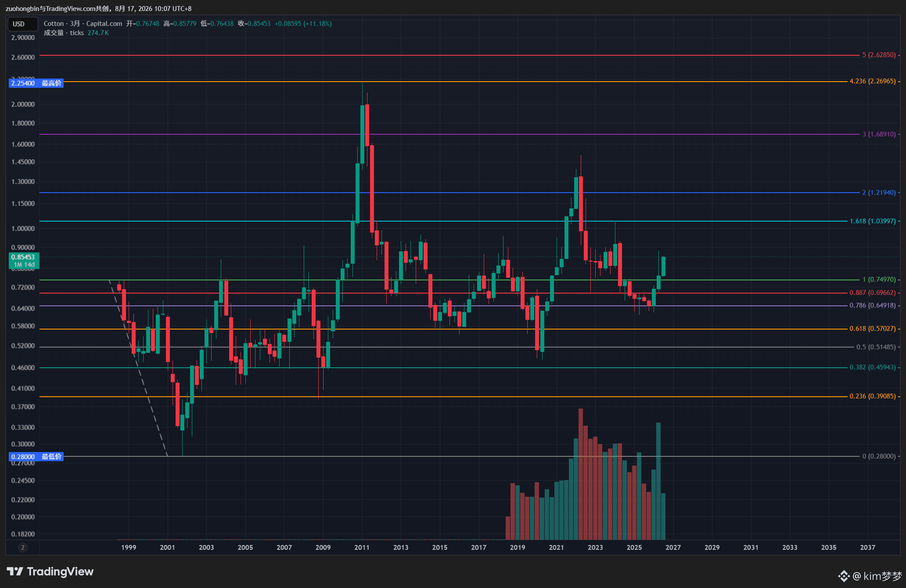Click the tallest red volume bar near 2022
Image resolution: width=906 pixels, height=588 pixels.
click(x=581, y=474)
